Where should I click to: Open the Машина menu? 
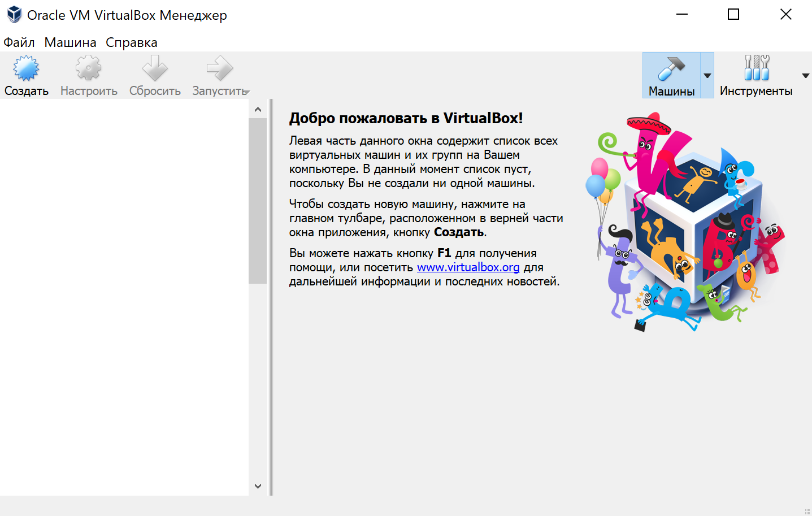pyautogui.click(x=69, y=42)
